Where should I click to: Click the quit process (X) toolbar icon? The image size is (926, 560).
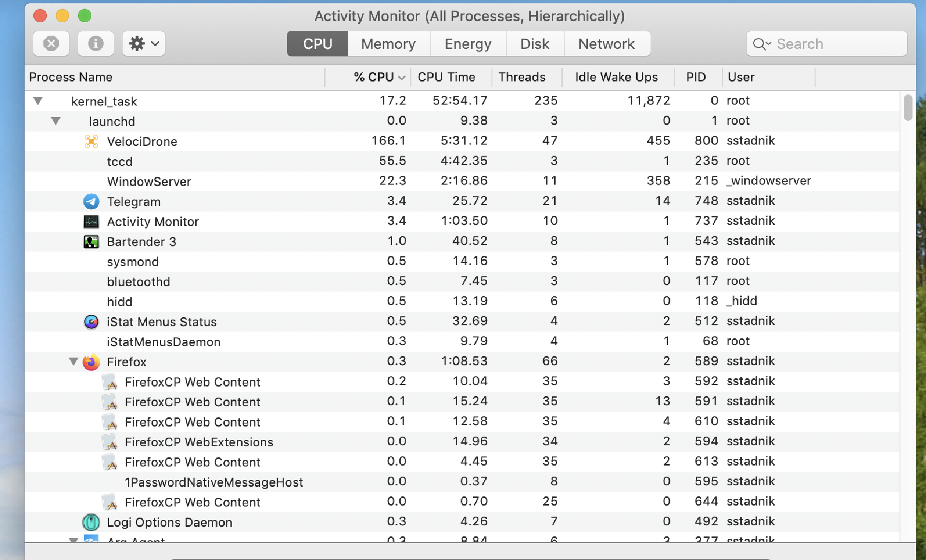51,43
